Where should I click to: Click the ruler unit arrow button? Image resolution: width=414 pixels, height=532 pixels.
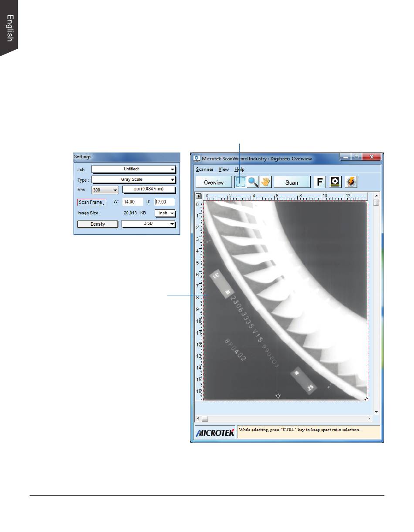tap(199, 196)
